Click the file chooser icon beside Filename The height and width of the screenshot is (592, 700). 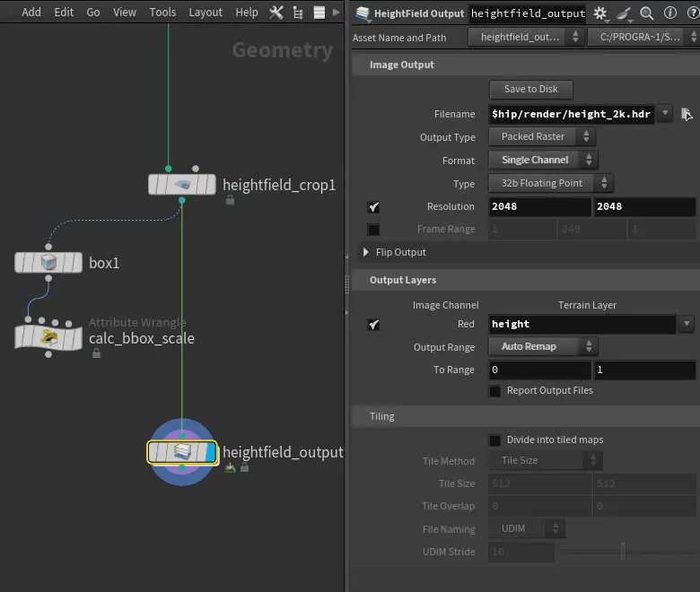687,114
